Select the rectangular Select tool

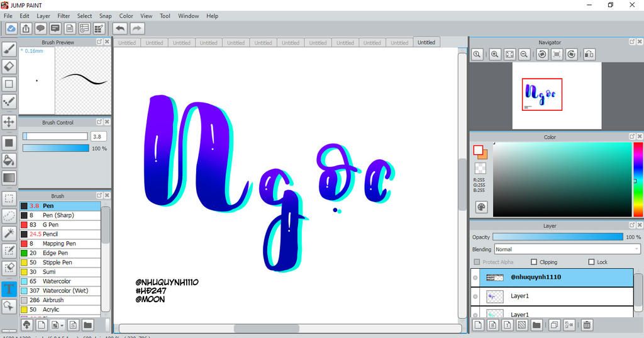(x=9, y=198)
